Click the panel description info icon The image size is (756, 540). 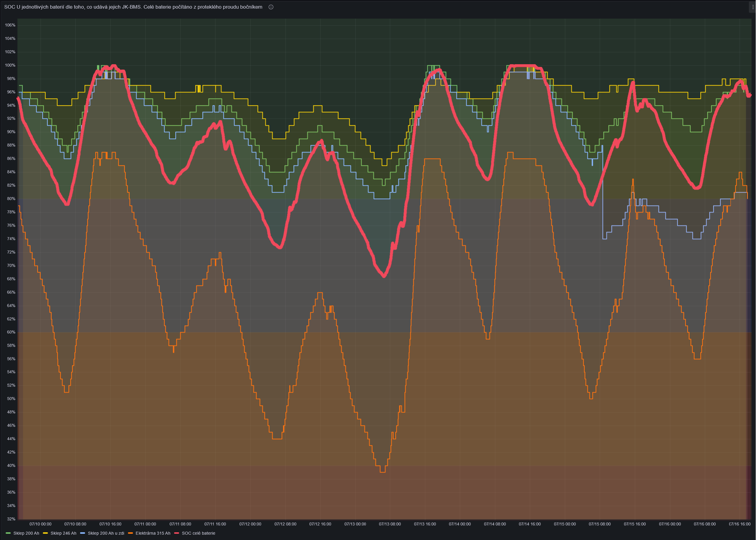tap(271, 7)
